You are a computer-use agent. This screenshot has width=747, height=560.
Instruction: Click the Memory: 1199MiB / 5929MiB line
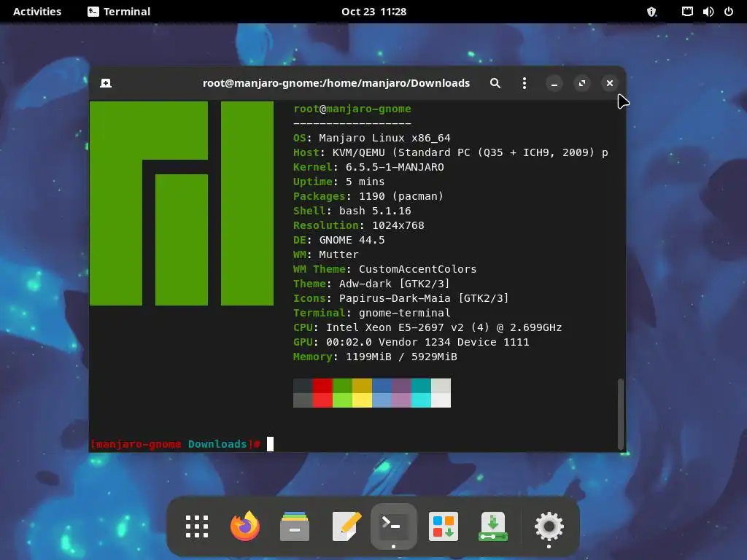pyautogui.click(x=375, y=357)
